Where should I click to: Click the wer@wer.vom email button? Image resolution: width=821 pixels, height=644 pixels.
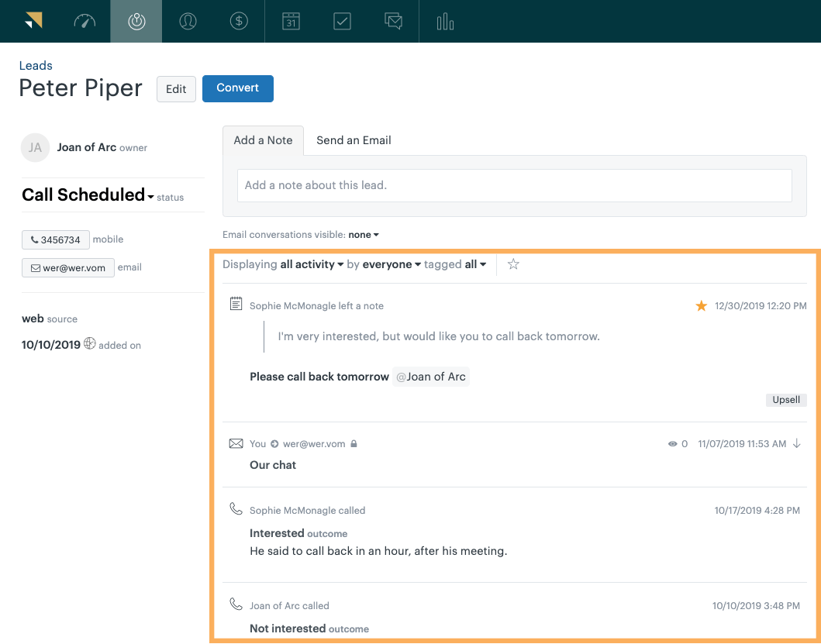[x=68, y=267]
